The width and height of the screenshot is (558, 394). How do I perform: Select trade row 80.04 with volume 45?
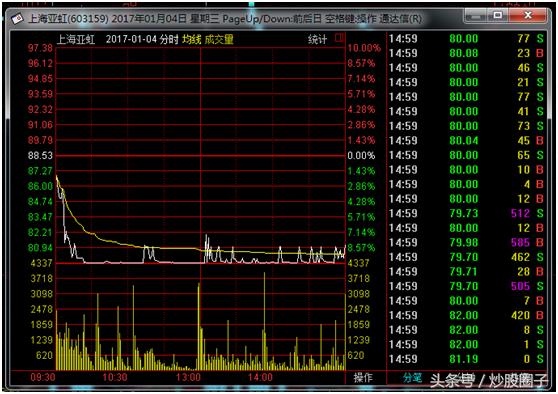coord(466,141)
